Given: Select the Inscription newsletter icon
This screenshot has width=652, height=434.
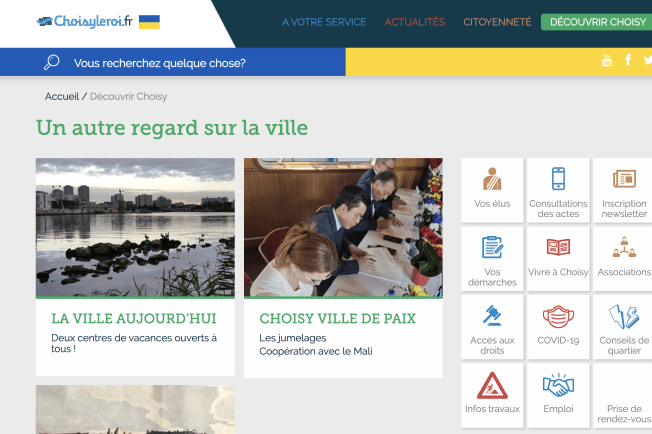Looking at the screenshot, I should point(624,179).
